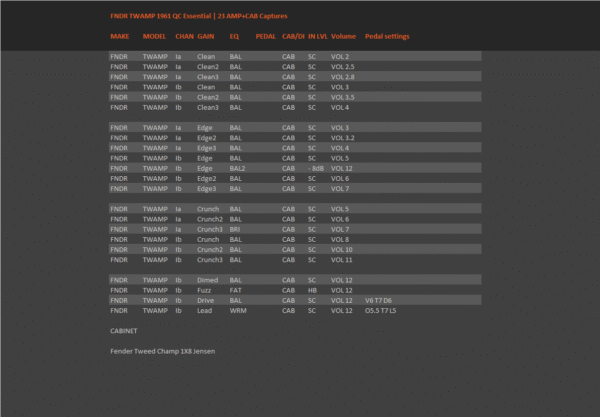Screen dimensions: 600x417
Task: Select the CAB/DI column header
Action: [293, 37]
